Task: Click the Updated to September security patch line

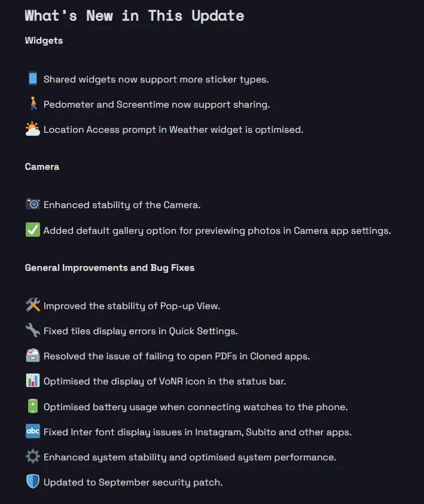Action: (x=133, y=482)
